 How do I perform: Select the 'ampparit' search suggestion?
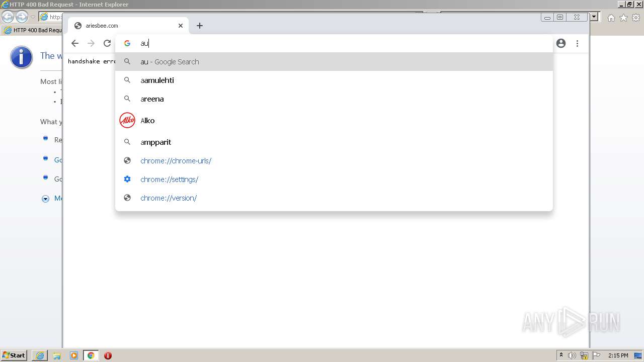pyautogui.click(x=334, y=142)
